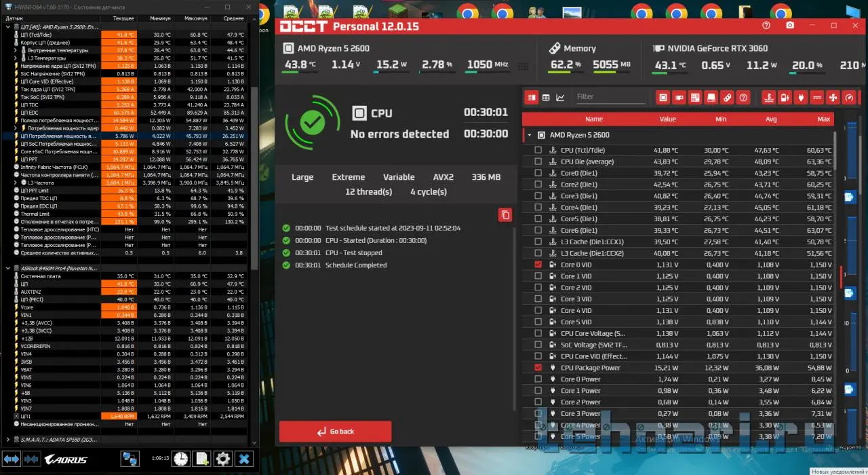Collapse the AMD Ryzen 5 2600 sensor group
868x475 pixels.
529,135
